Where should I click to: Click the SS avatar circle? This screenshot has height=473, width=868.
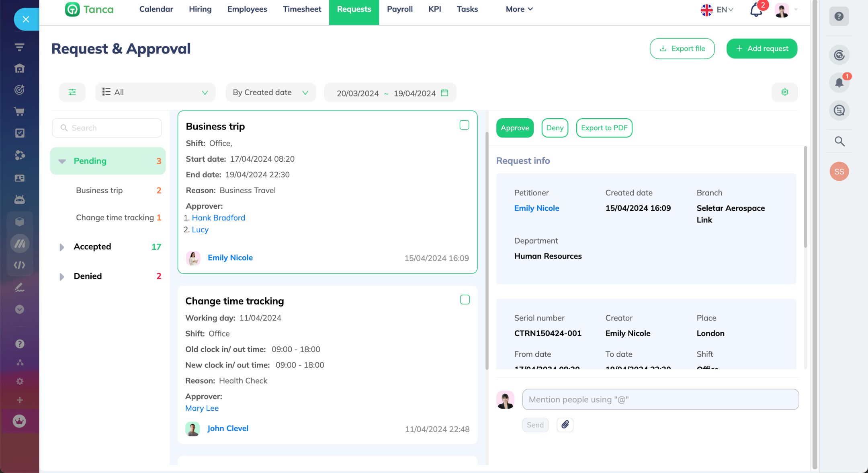(x=839, y=172)
